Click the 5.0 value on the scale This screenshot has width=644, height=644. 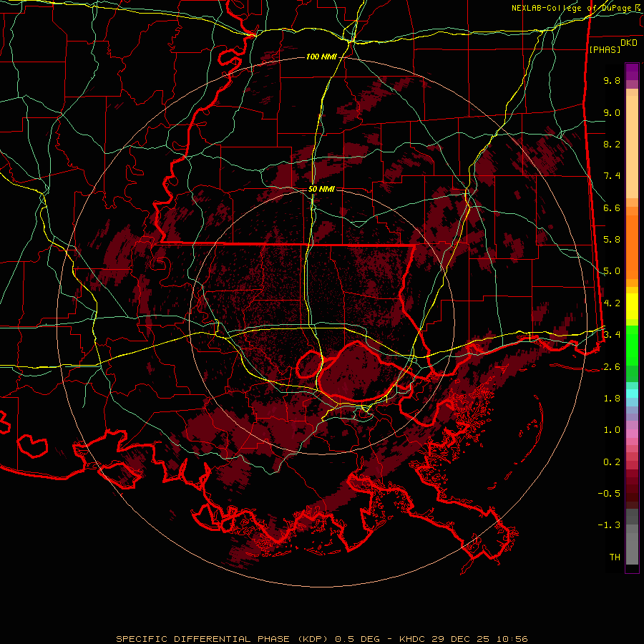612,271
